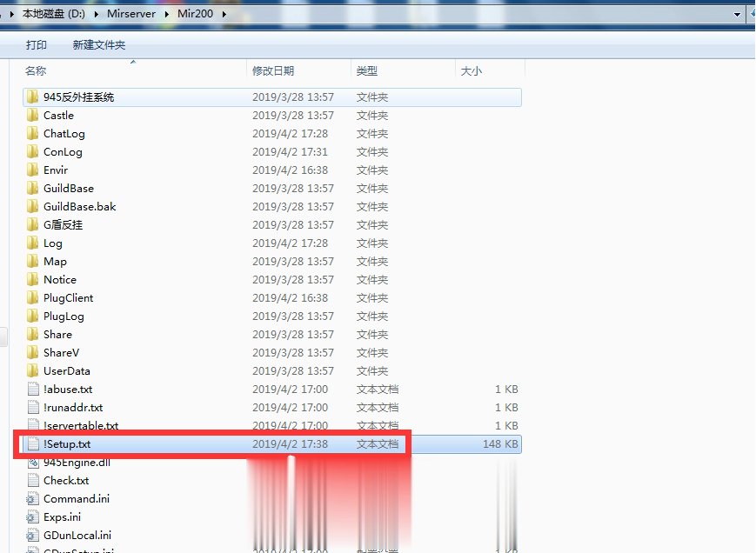Click the 文本文档 type of !abuse.txt
This screenshot has height=553, width=756.
pyautogui.click(x=378, y=390)
